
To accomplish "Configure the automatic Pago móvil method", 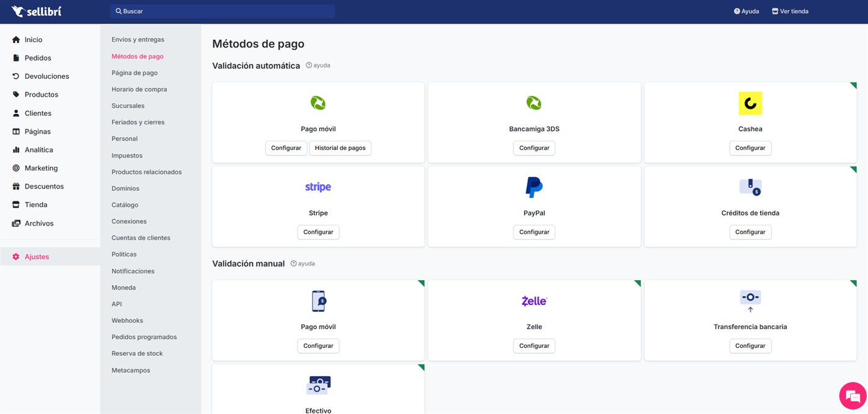I will [286, 148].
